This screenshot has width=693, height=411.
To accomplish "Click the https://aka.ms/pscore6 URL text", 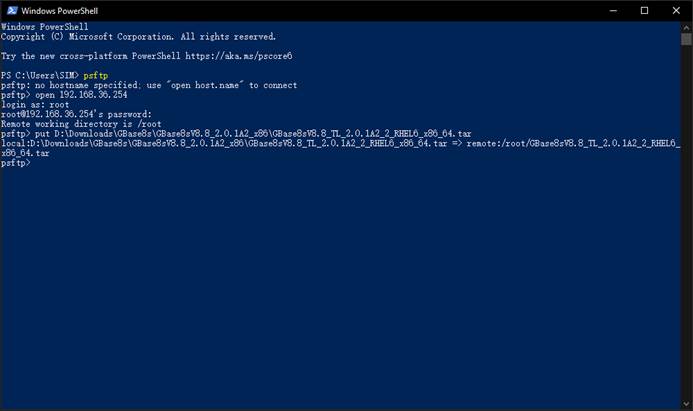I will 239,56.
